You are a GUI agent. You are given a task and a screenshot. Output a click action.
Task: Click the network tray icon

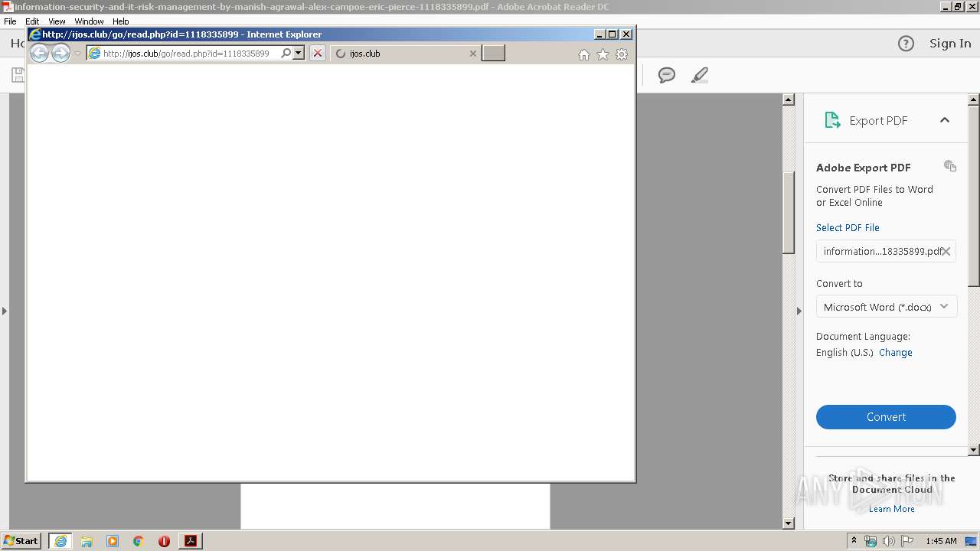pyautogui.click(x=871, y=541)
